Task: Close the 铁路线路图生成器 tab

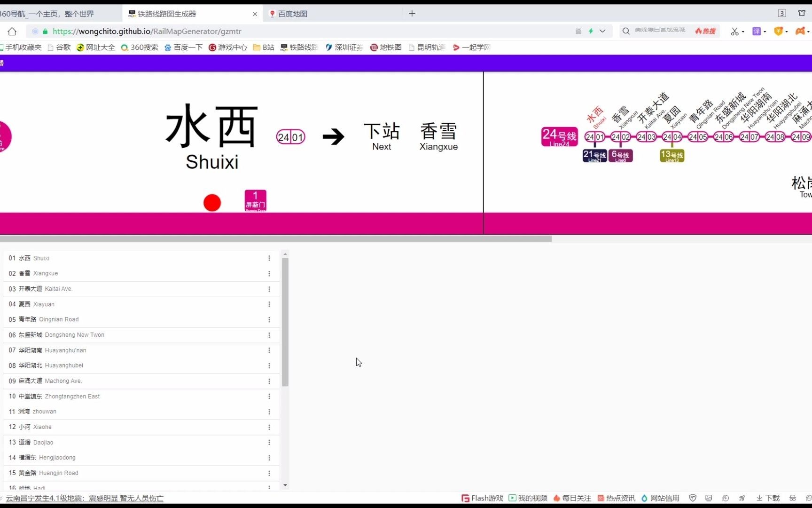Action: [x=255, y=14]
